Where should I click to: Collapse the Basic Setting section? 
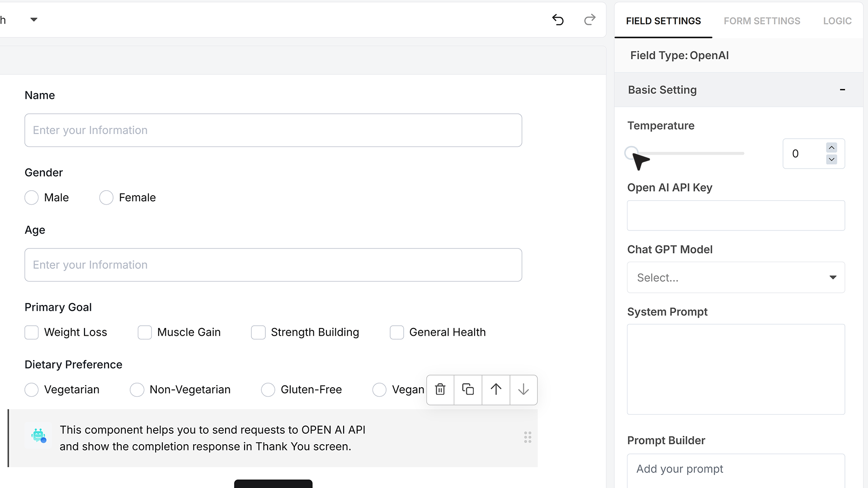(x=842, y=89)
